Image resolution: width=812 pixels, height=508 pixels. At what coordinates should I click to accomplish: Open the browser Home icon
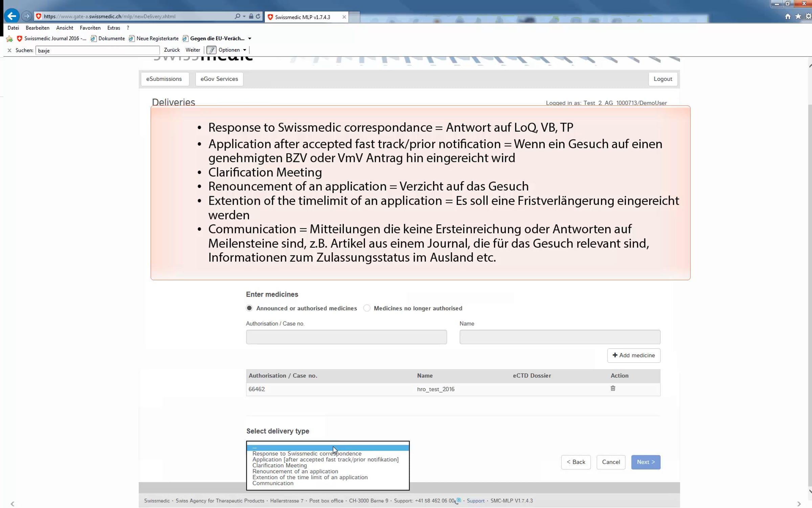click(788, 16)
